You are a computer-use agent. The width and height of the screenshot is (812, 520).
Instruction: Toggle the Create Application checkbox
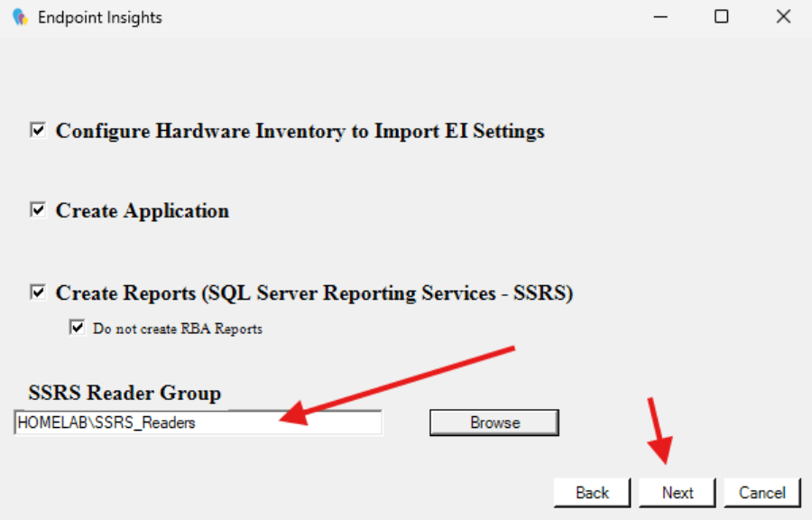coord(36,209)
